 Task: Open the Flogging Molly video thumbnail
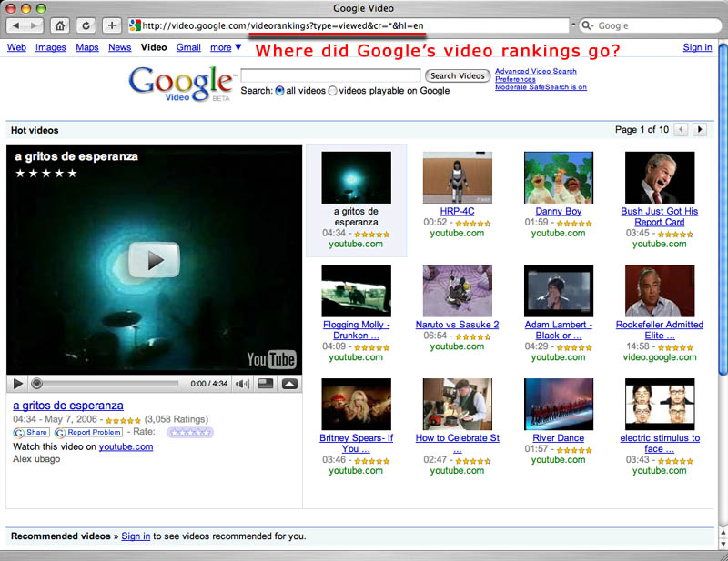coord(356,291)
